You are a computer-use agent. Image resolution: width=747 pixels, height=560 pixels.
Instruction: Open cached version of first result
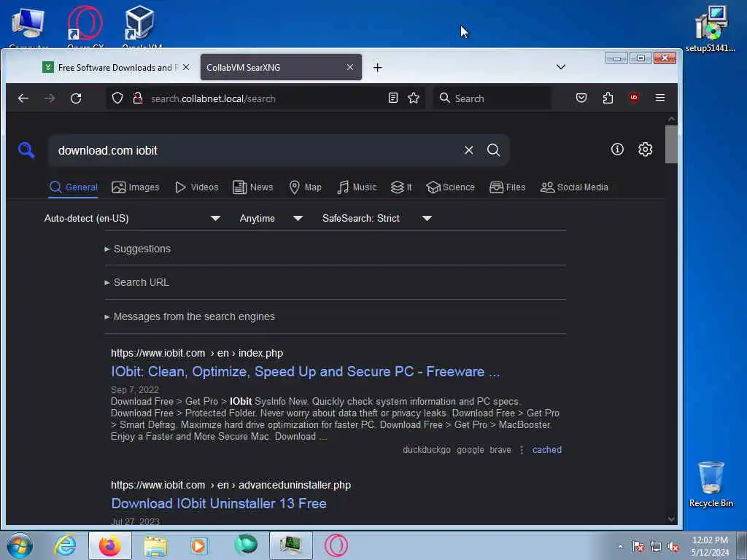pyautogui.click(x=547, y=450)
